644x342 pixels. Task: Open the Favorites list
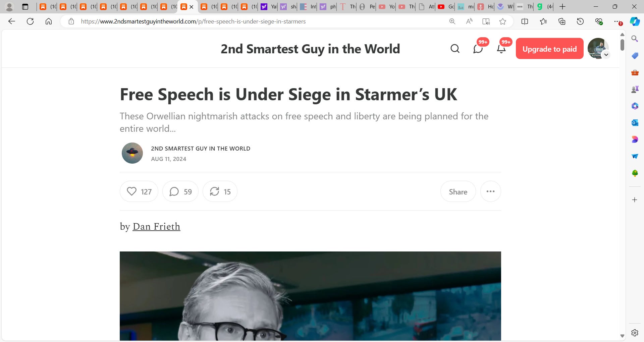coord(543,21)
